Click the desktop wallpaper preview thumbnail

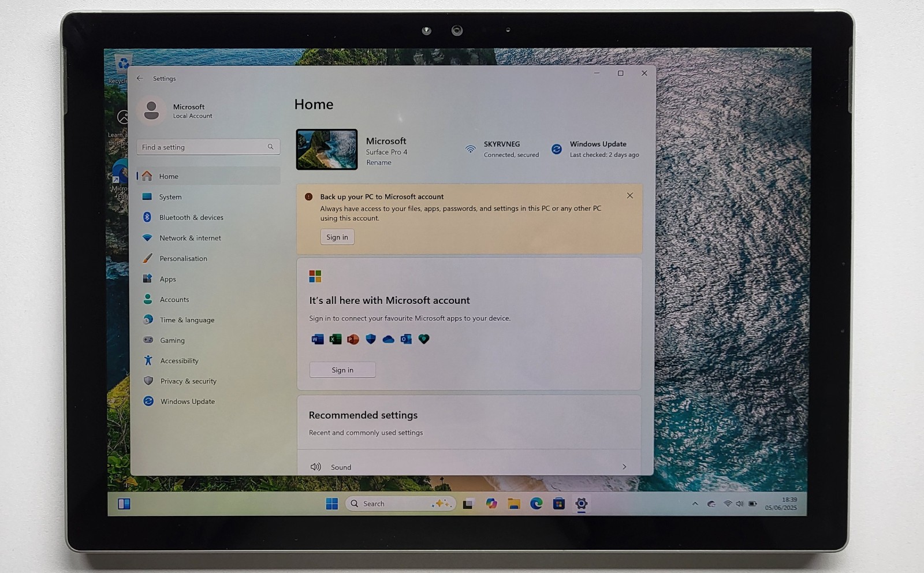point(327,150)
